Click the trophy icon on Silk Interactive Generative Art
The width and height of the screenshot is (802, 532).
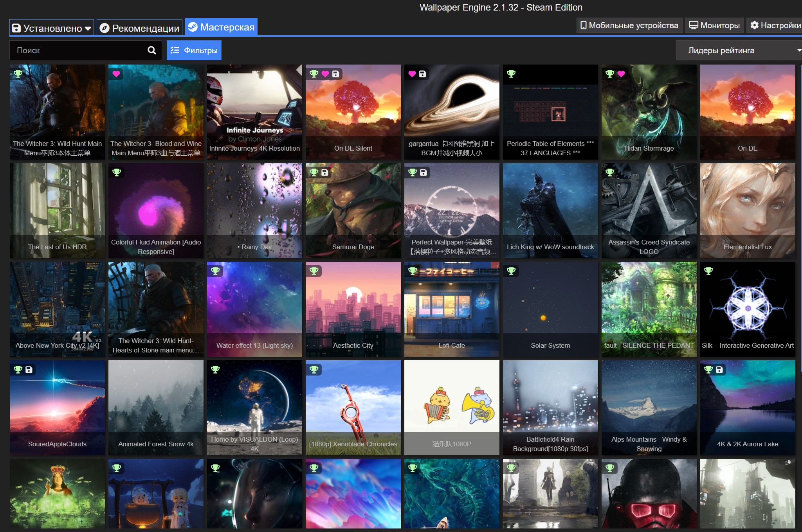(708, 271)
